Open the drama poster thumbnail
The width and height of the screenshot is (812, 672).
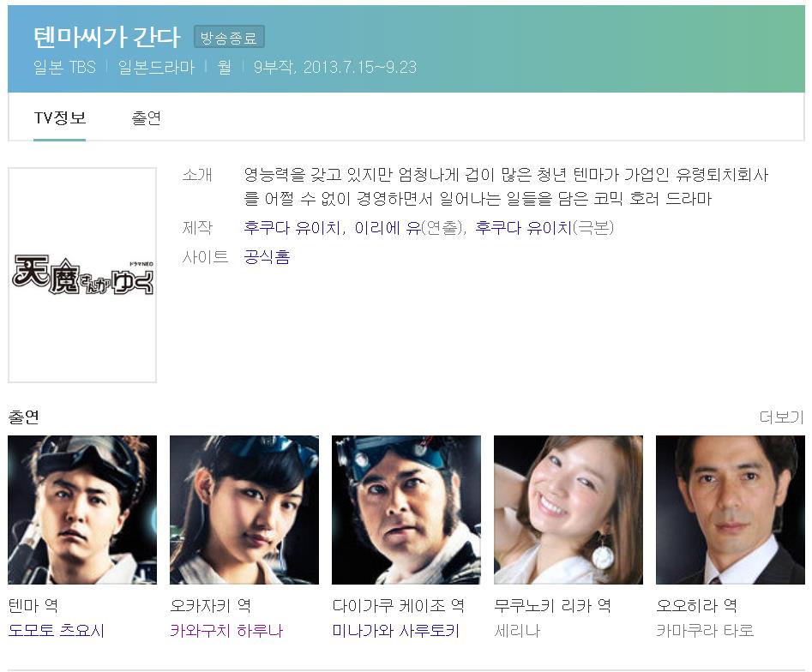coord(82,275)
